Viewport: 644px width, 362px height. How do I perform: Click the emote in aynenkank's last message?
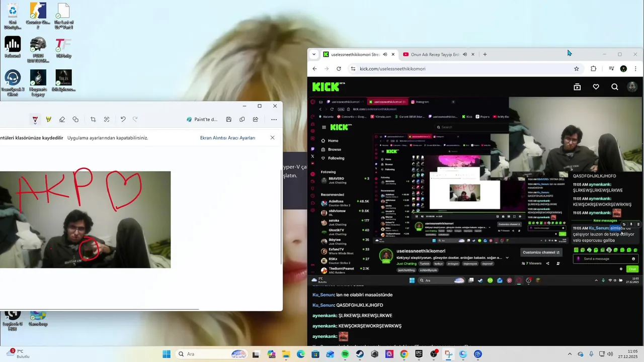[343, 336]
